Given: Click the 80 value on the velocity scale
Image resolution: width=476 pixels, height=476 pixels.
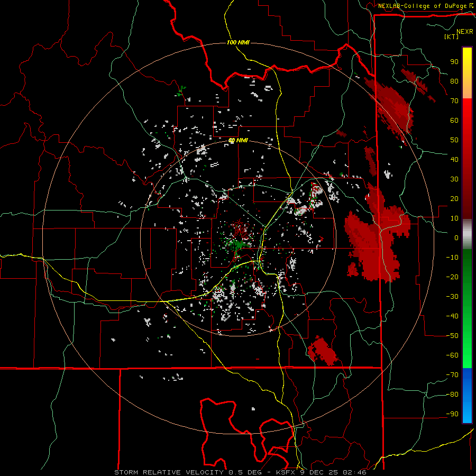Looking at the screenshot, I should 454,81.
